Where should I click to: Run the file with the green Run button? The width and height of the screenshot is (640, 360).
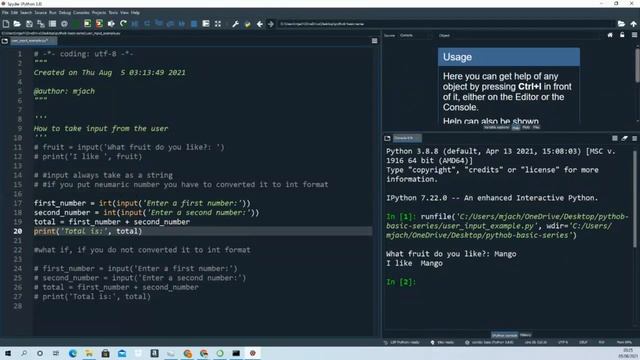pyautogui.click(x=76, y=24)
